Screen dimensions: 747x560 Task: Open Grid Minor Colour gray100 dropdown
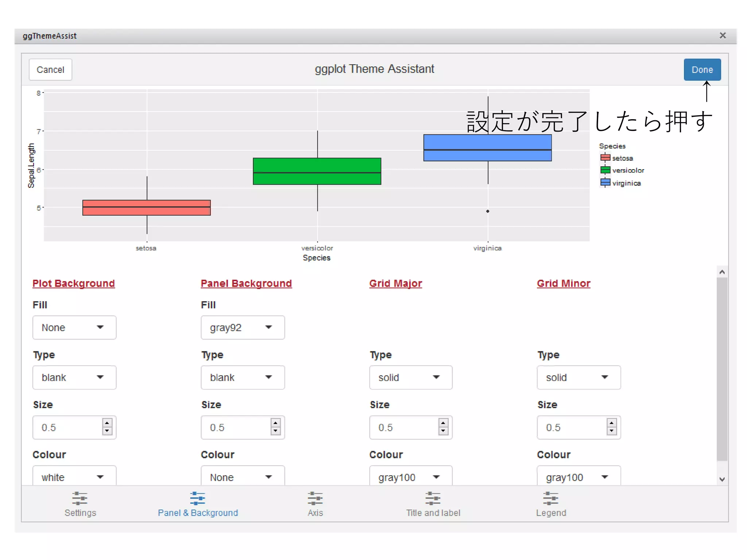pyautogui.click(x=578, y=477)
